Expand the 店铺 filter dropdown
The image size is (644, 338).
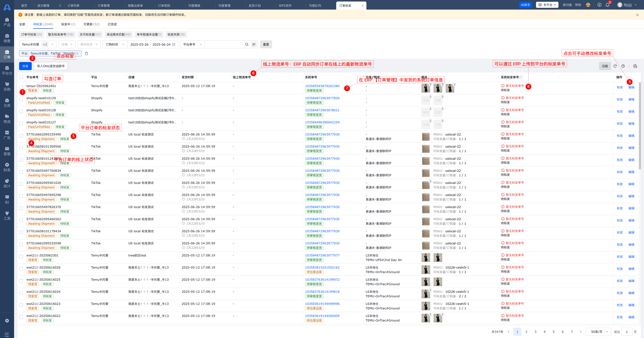coord(67,45)
